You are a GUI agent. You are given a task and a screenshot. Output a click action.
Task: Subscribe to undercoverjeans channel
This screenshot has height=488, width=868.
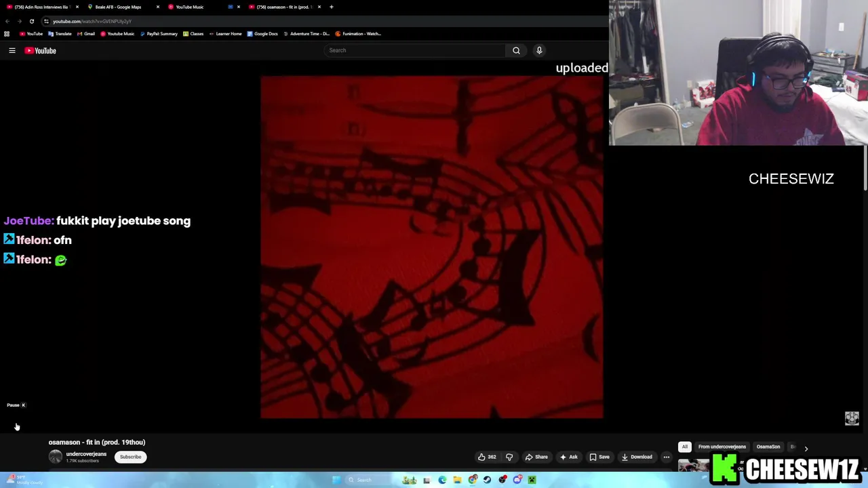pyautogui.click(x=130, y=457)
